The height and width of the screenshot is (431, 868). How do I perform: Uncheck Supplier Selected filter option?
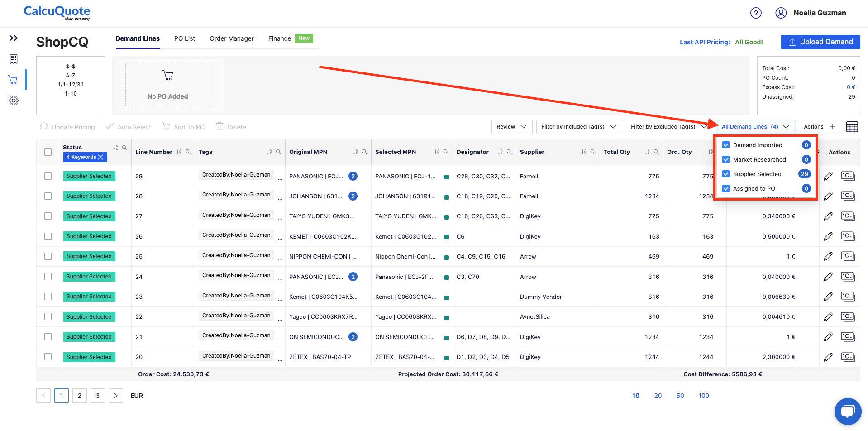(726, 174)
